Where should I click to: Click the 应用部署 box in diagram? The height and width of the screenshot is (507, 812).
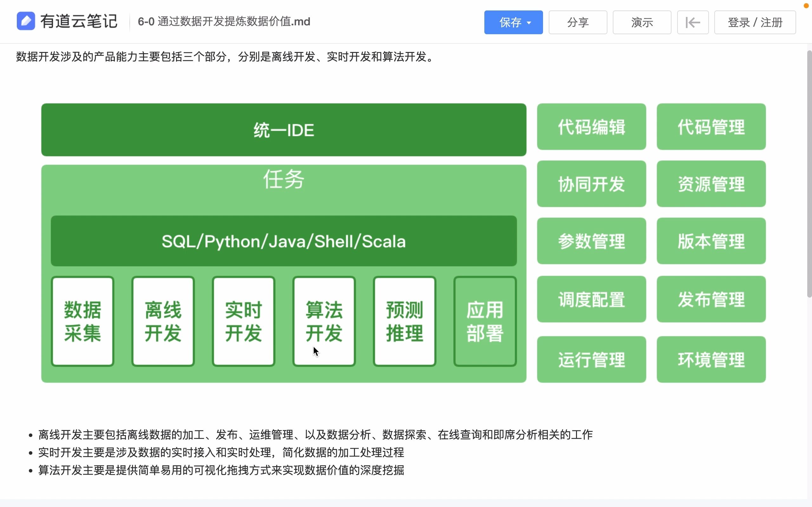(x=485, y=321)
